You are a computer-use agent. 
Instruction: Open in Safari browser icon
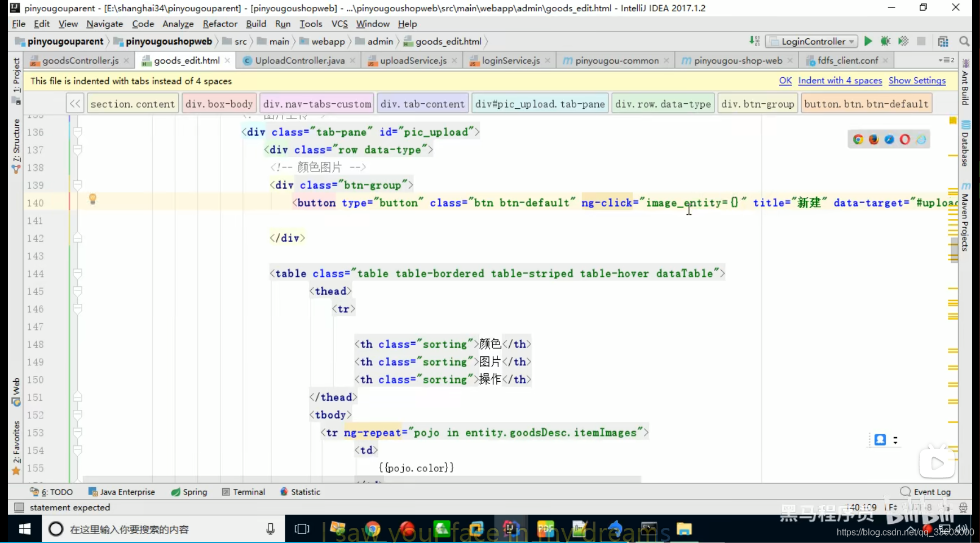point(889,139)
